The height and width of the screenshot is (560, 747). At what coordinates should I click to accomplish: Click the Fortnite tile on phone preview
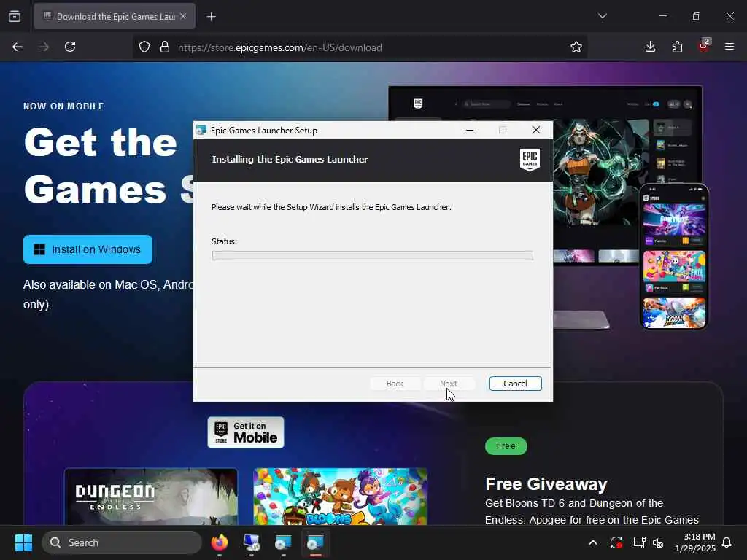(674, 220)
